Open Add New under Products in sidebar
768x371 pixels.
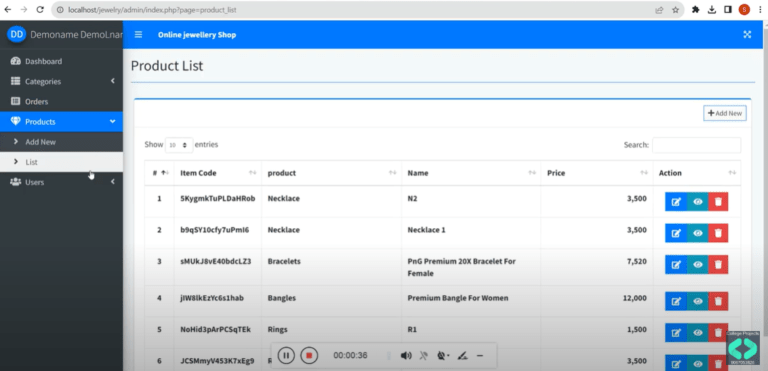click(x=61, y=142)
